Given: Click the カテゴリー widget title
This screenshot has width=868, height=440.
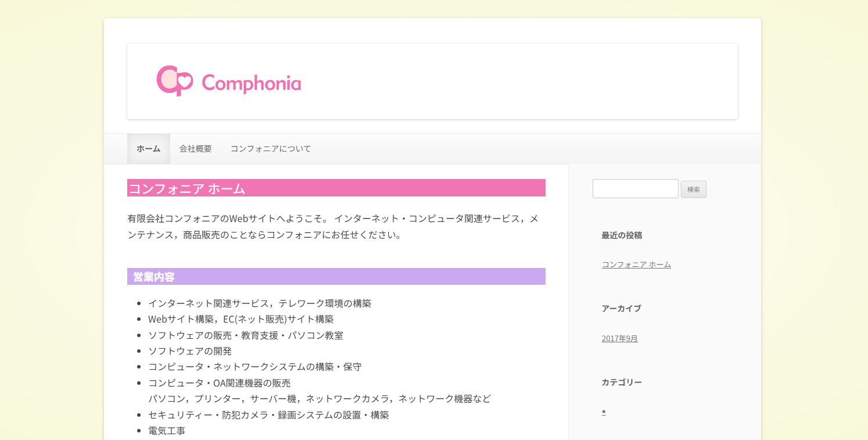Looking at the screenshot, I should pos(622,382).
